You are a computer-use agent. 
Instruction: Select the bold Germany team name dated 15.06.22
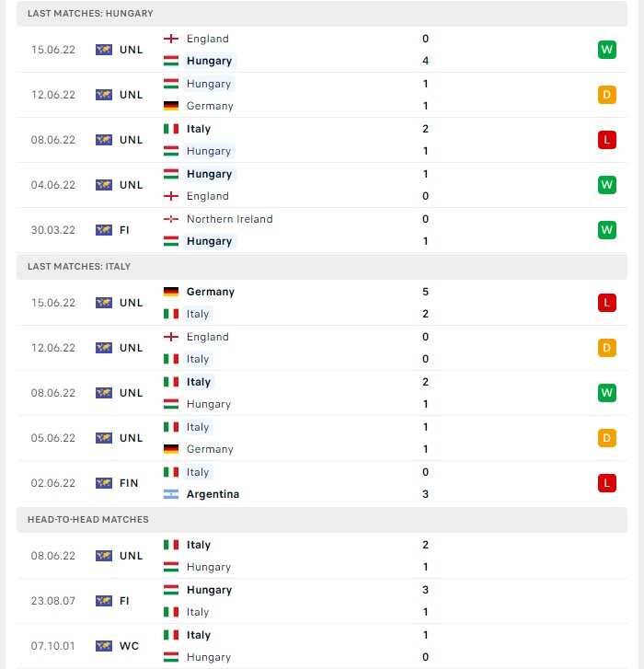click(x=211, y=292)
